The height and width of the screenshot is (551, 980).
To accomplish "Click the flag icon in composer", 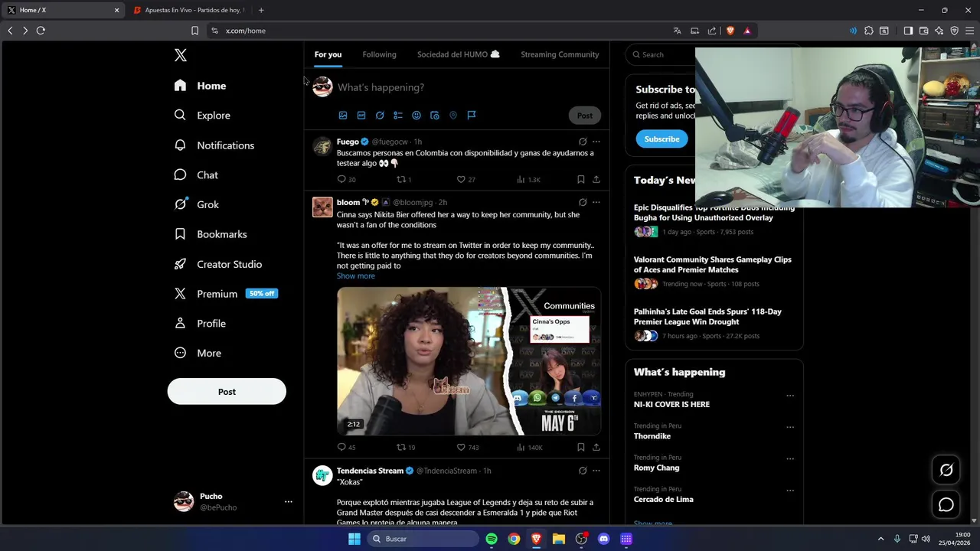I will tap(472, 115).
